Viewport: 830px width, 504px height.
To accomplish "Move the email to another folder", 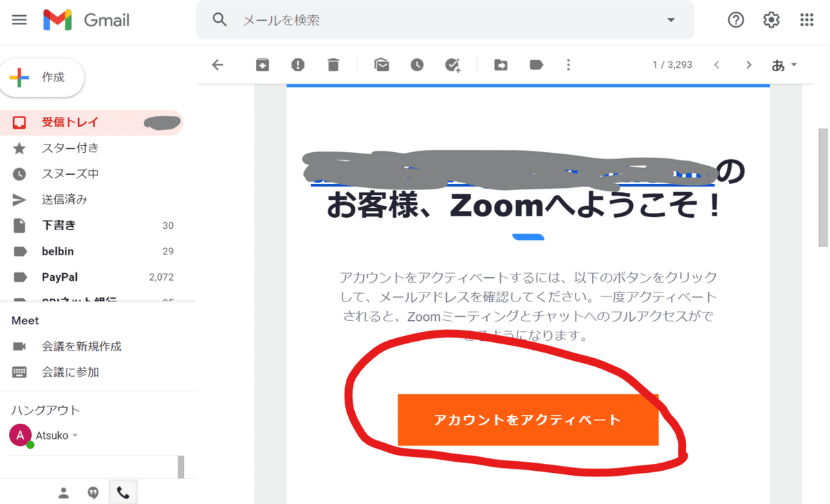I will point(500,64).
